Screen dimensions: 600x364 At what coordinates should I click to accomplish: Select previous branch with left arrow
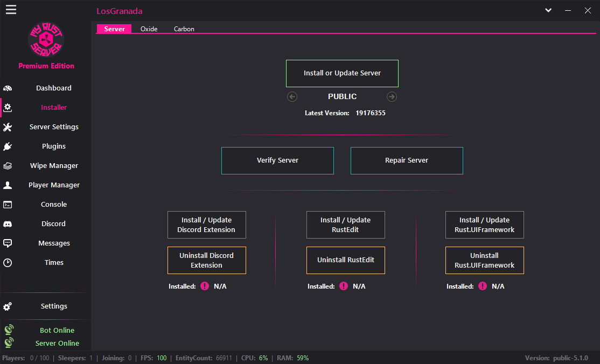click(292, 97)
